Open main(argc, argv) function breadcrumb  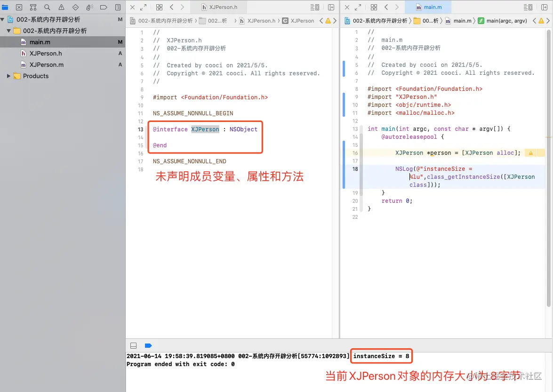(503, 21)
